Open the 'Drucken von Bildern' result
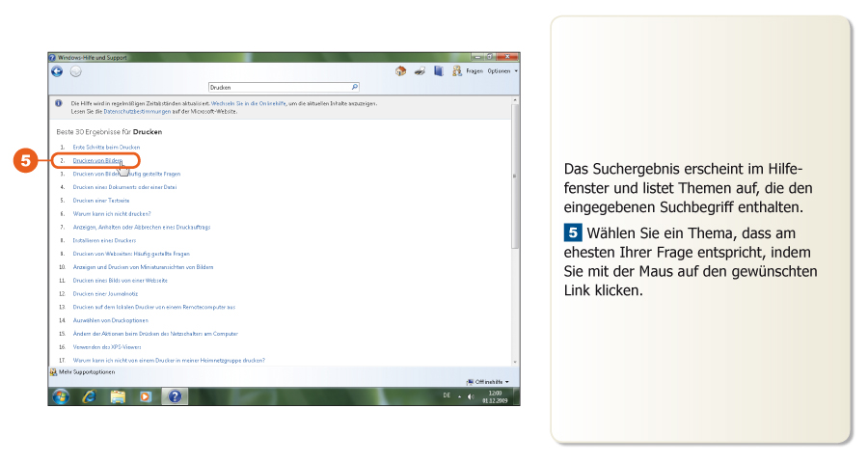This screenshot has height=463, width=868. (97, 160)
